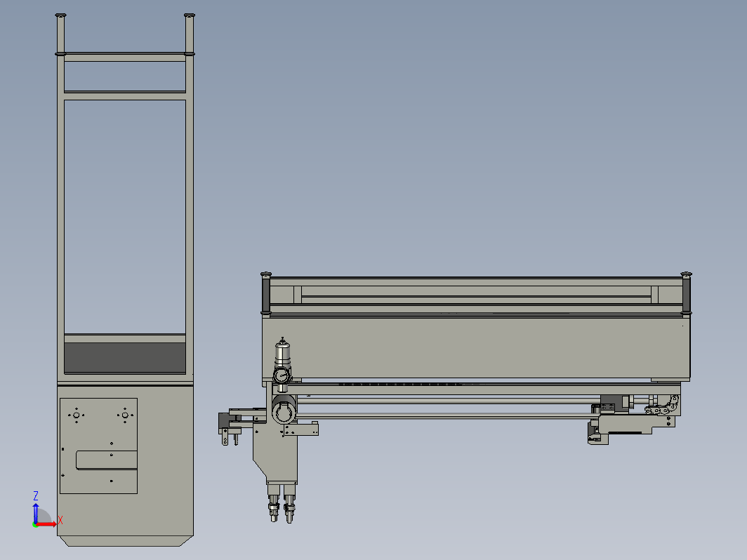
Task: Select the large flat cover panel of the gantry
Action: click(x=476, y=348)
